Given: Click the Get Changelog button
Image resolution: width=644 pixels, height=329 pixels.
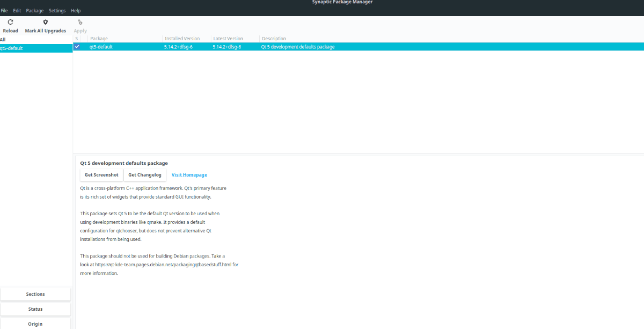Looking at the screenshot, I should click(145, 174).
